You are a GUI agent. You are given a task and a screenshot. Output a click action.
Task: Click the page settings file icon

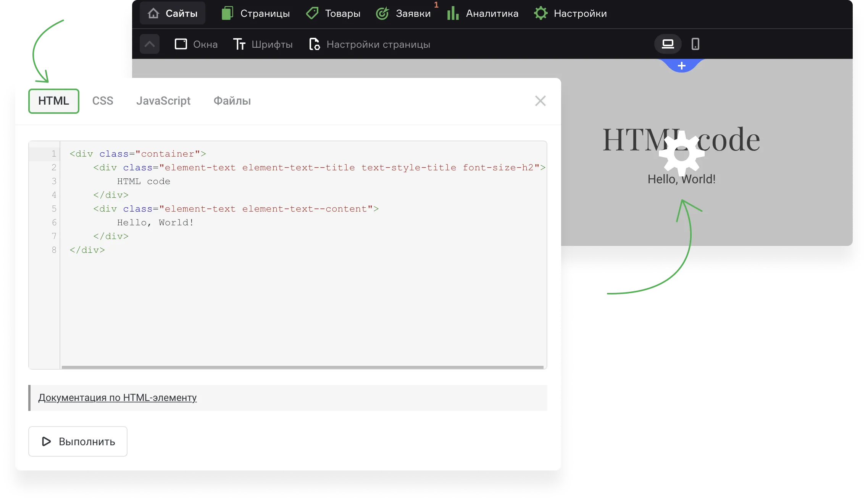(x=315, y=44)
